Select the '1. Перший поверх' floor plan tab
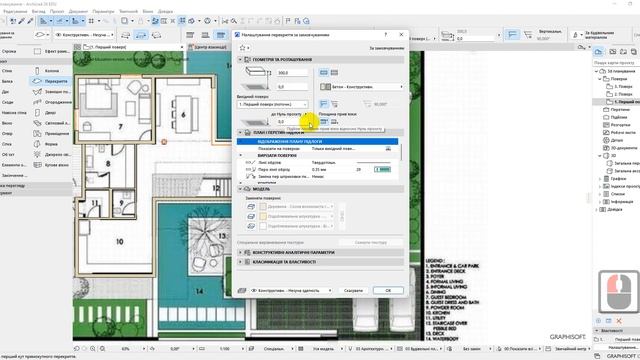The width and height of the screenshot is (640, 360). tap(130, 47)
